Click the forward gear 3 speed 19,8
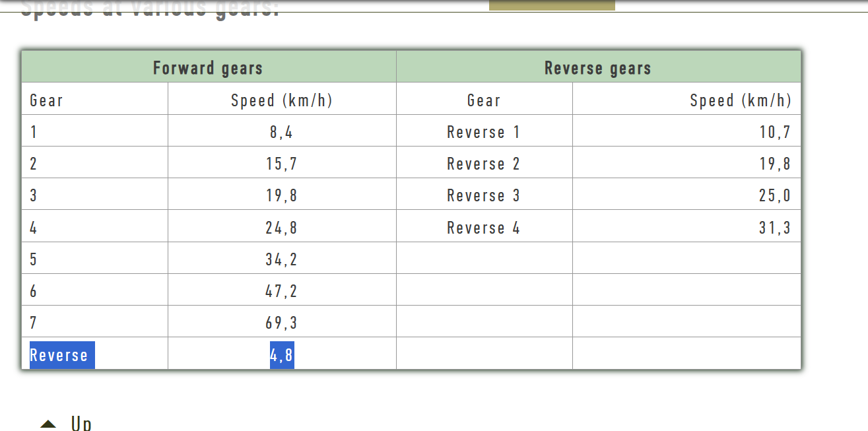The height and width of the screenshot is (431, 868). point(282,195)
